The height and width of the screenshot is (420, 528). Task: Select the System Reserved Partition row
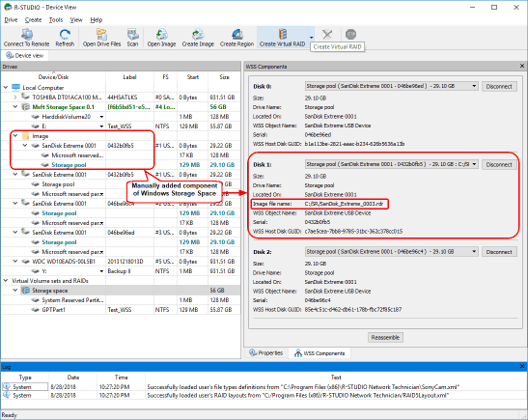coord(121,300)
